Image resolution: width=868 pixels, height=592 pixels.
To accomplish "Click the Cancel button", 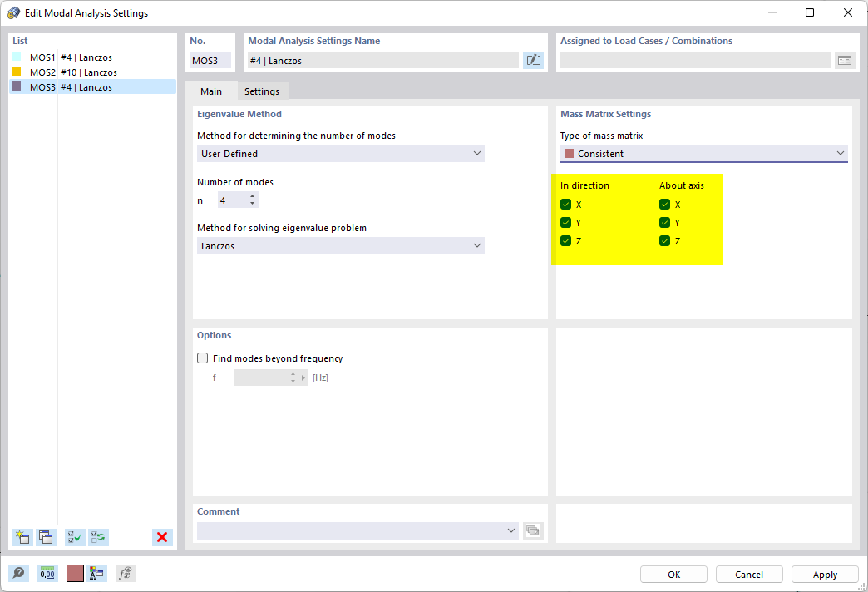I will [x=749, y=575].
